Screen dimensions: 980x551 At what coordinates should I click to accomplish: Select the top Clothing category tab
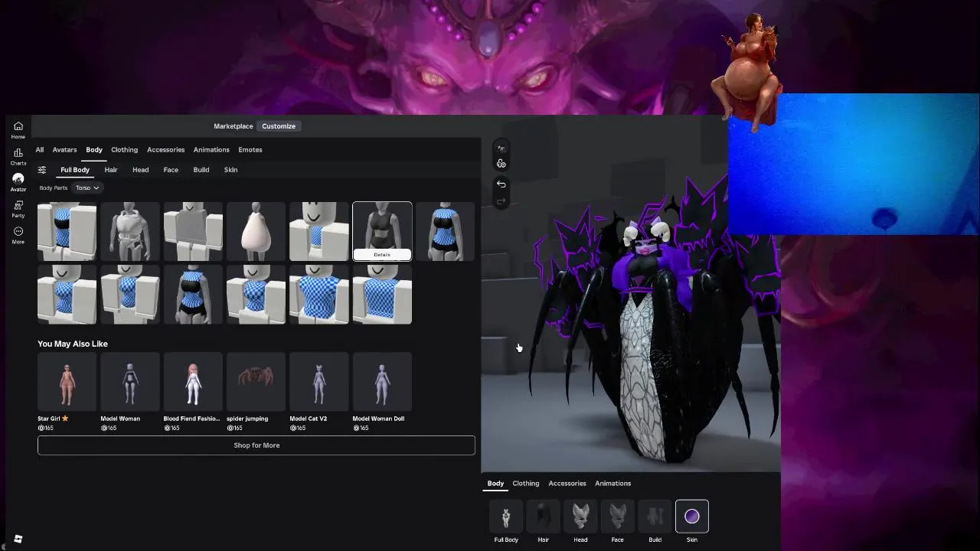124,150
